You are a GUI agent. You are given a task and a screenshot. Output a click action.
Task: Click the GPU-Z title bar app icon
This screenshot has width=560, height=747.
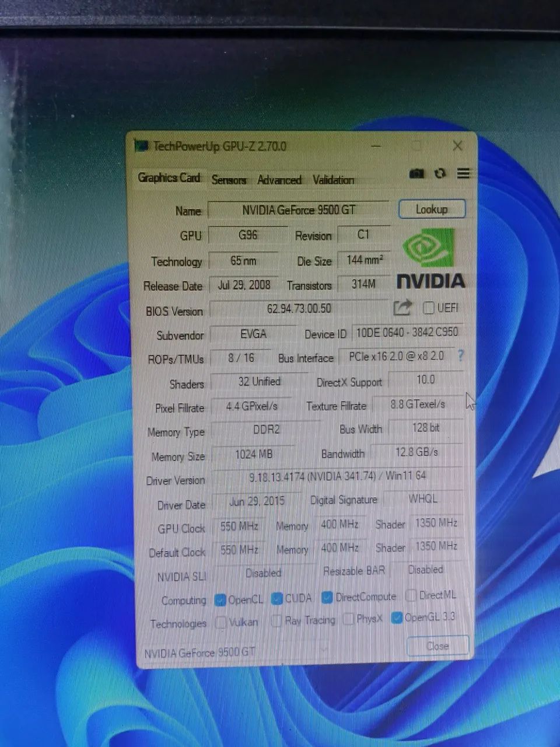pyautogui.click(x=141, y=145)
